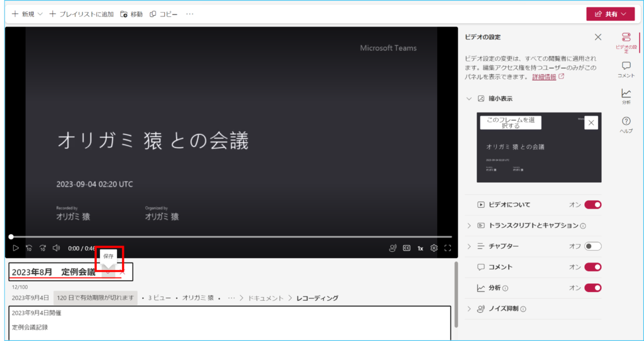Image resolution: width=644 pixels, height=341 pixels.
Task: Click プレイリストに追加 in the toolbar
Action: point(82,14)
